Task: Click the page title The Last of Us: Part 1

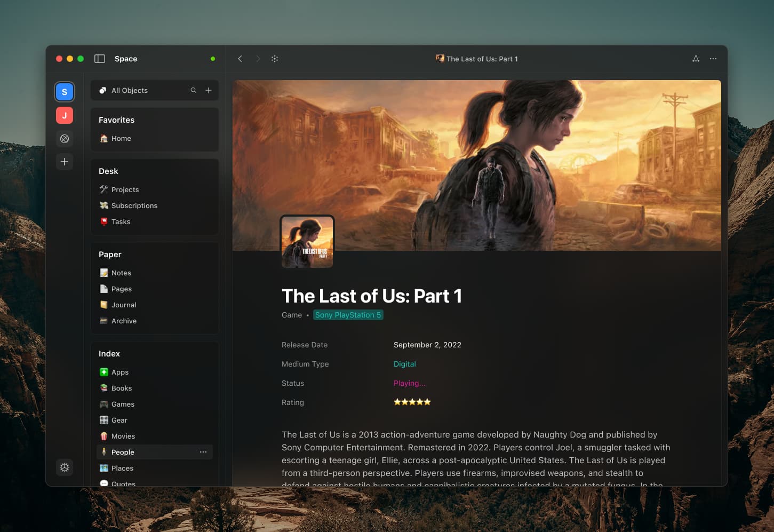Action: 372,296
